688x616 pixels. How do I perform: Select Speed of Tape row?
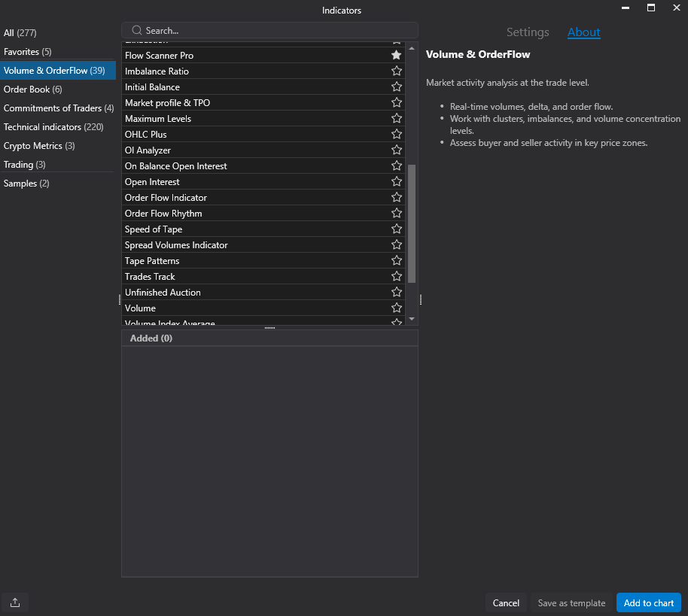(263, 229)
